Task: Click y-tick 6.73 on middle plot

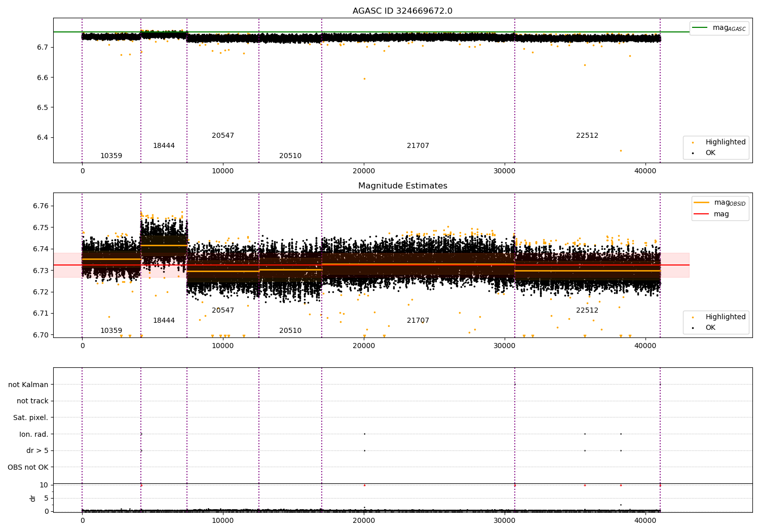Action: pos(41,271)
